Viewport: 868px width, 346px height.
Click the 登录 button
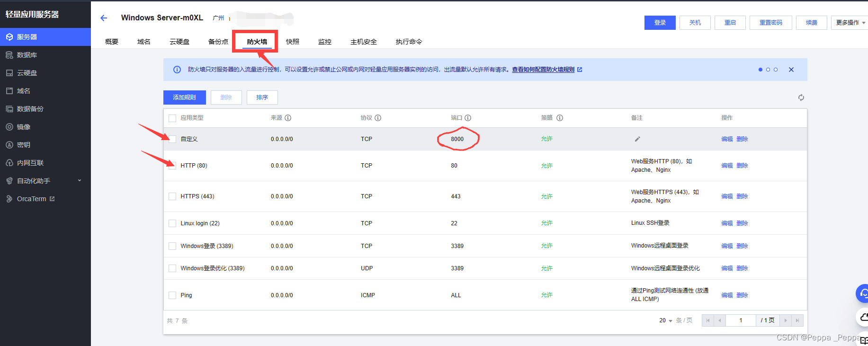tap(660, 23)
